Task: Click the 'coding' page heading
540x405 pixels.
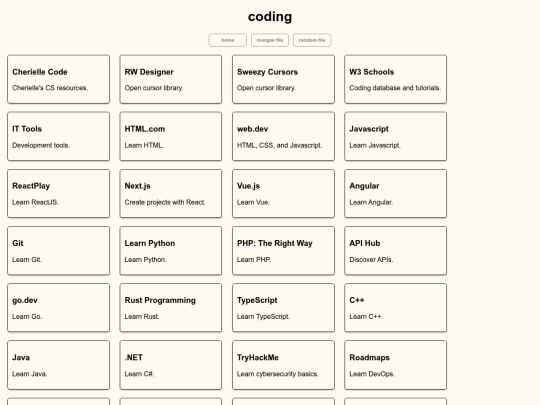Action: (x=270, y=17)
